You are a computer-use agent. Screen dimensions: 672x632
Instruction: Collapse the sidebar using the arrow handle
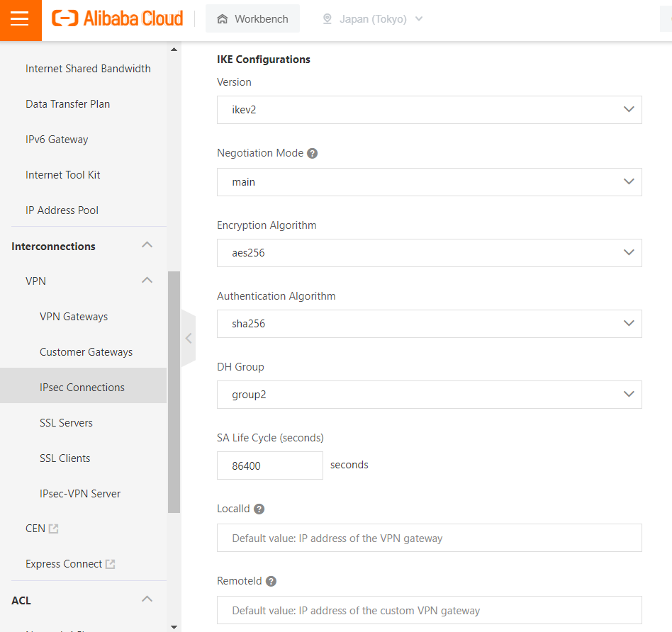(188, 339)
